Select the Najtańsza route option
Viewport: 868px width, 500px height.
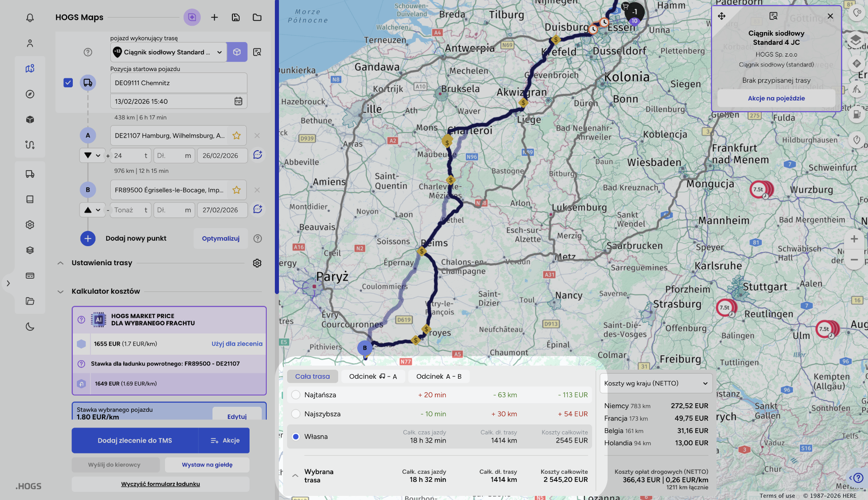coord(296,395)
